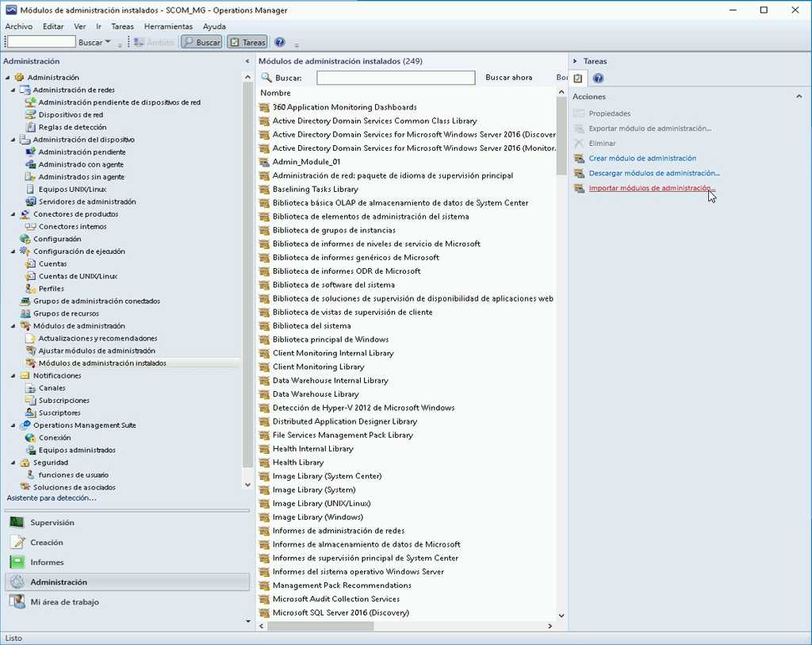
Task: Toggle the Buscar toolbar button
Action: pos(201,43)
